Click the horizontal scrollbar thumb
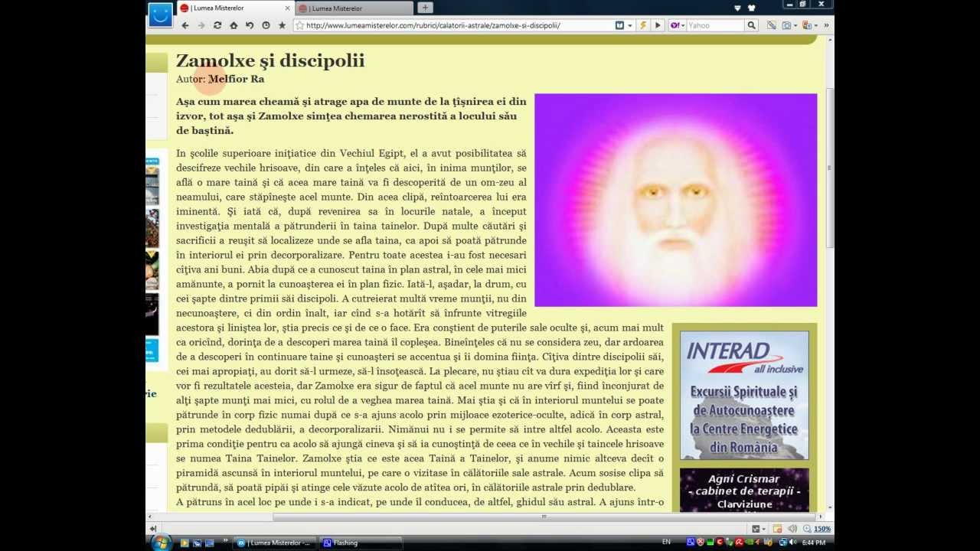This screenshot has width=980, height=551. click(x=544, y=517)
